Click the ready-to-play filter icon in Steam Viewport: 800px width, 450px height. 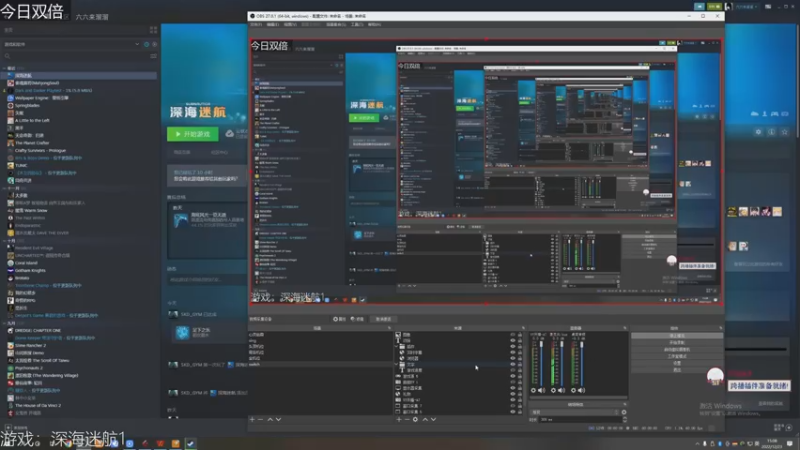155,44
